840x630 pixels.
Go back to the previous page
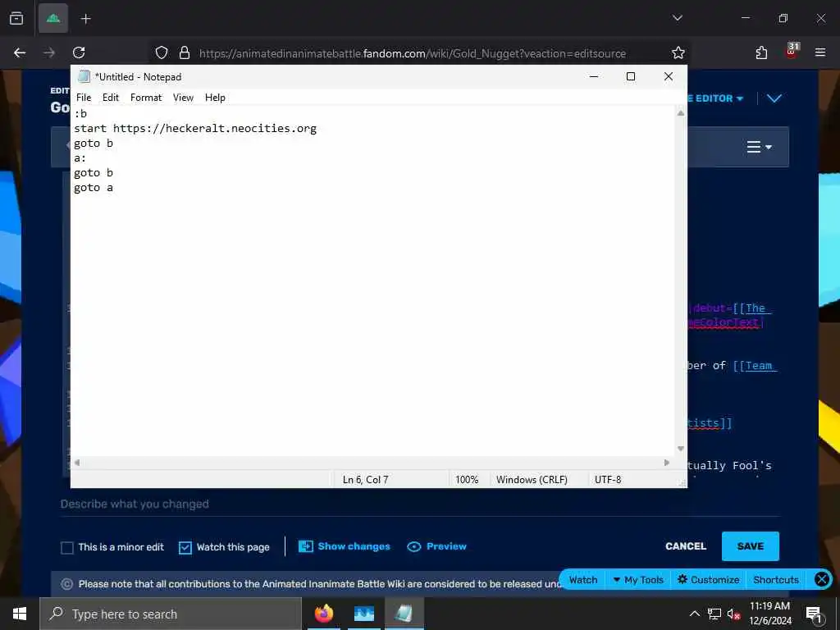tap(20, 52)
